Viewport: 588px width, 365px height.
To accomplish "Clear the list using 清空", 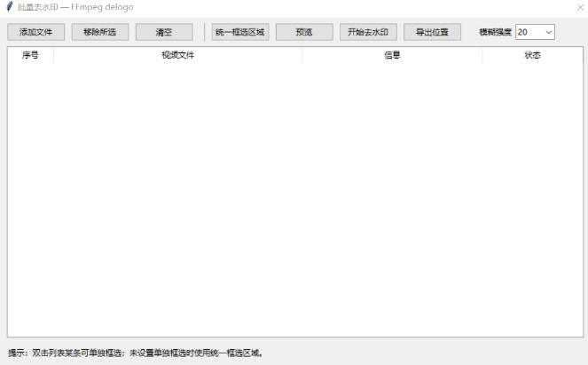I will click(164, 32).
